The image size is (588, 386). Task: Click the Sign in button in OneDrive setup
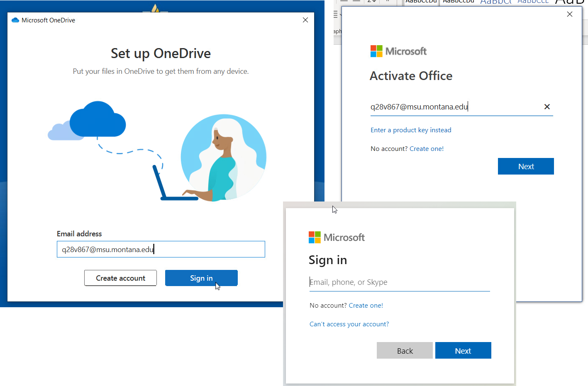201,278
